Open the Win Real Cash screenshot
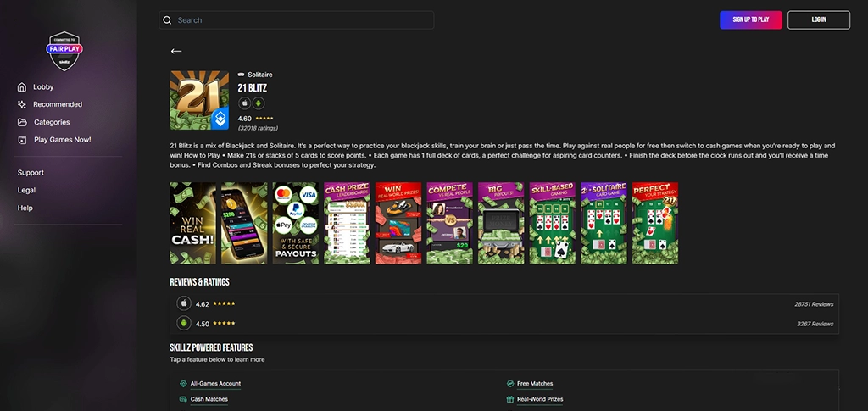 click(x=192, y=223)
